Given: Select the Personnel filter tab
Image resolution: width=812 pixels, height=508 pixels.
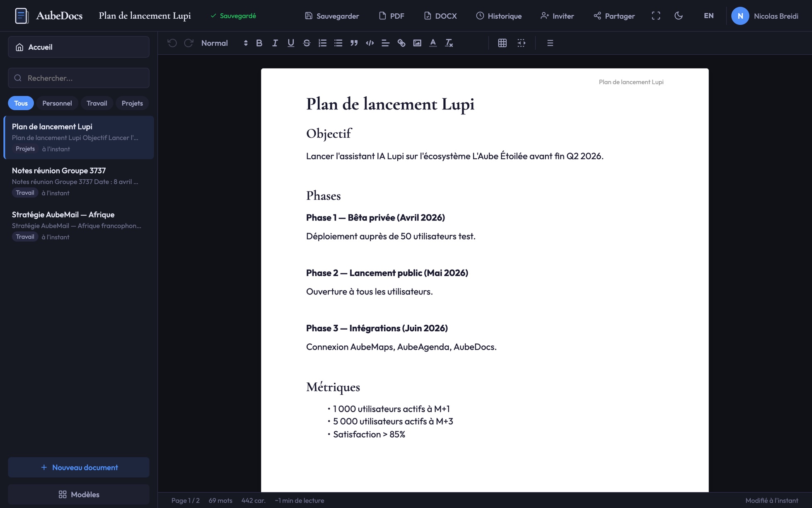Looking at the screenshot, I should tap(57, 103).
